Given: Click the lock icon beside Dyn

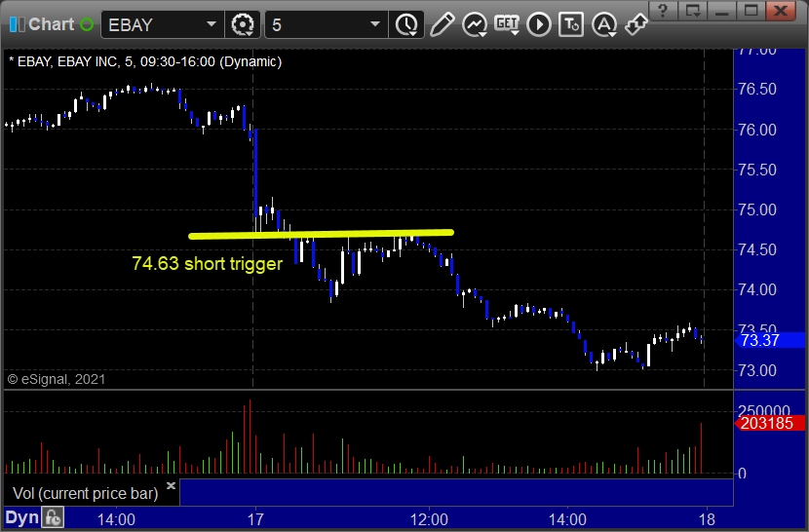Looking at the screenshot, I should click(x=53, y=517).
